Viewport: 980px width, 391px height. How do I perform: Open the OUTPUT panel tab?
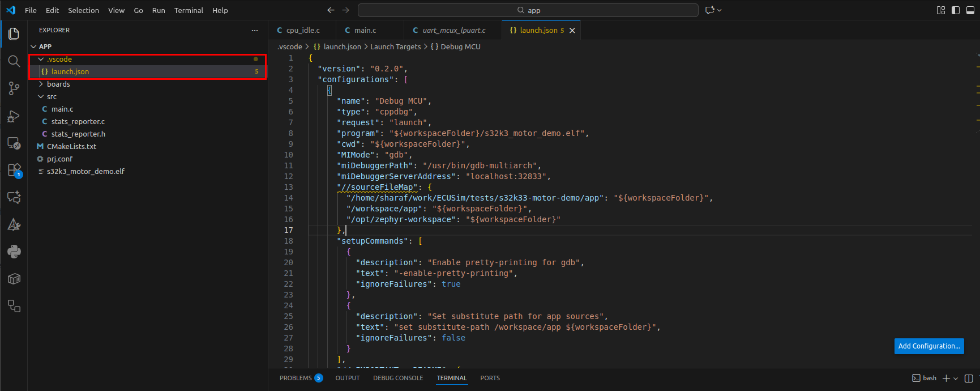click(x=348, y=378)
